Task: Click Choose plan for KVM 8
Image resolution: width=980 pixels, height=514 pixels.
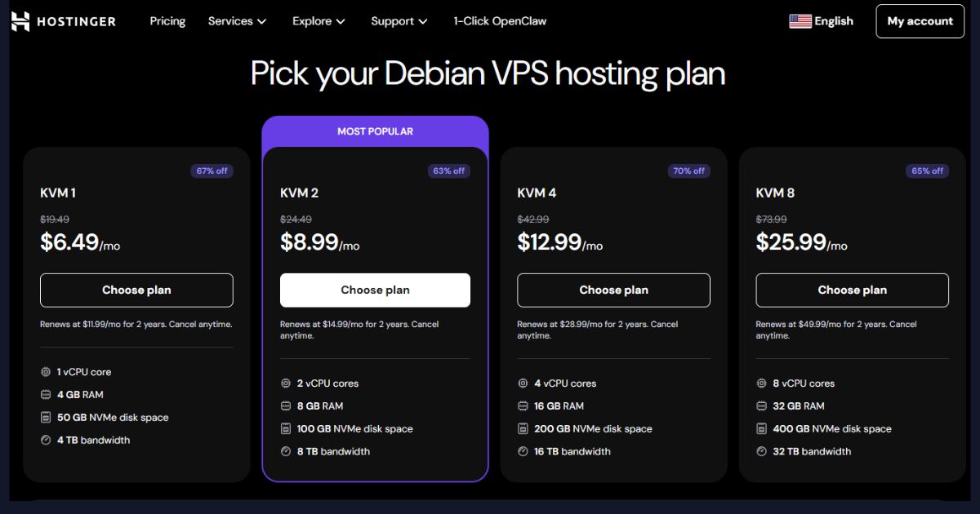Action: point(852,290)
